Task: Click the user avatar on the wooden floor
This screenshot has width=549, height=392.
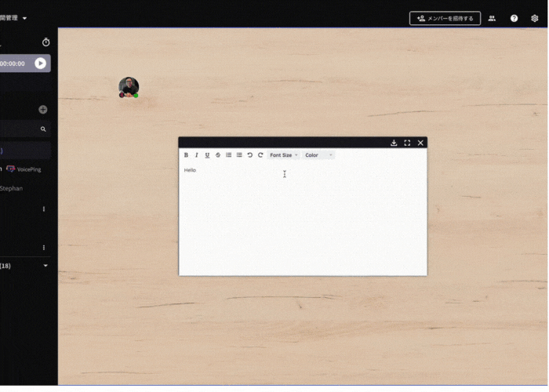Action: click(x=129, y=86)
